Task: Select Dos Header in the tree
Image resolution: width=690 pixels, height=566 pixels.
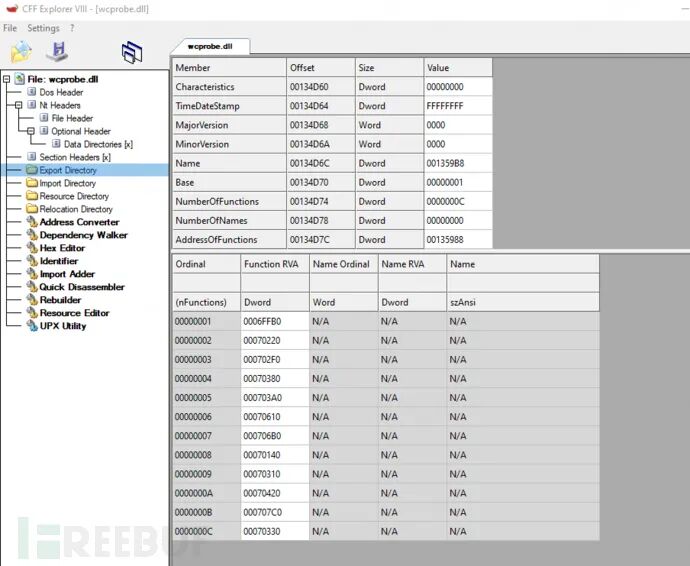Action: coord(61,92)
